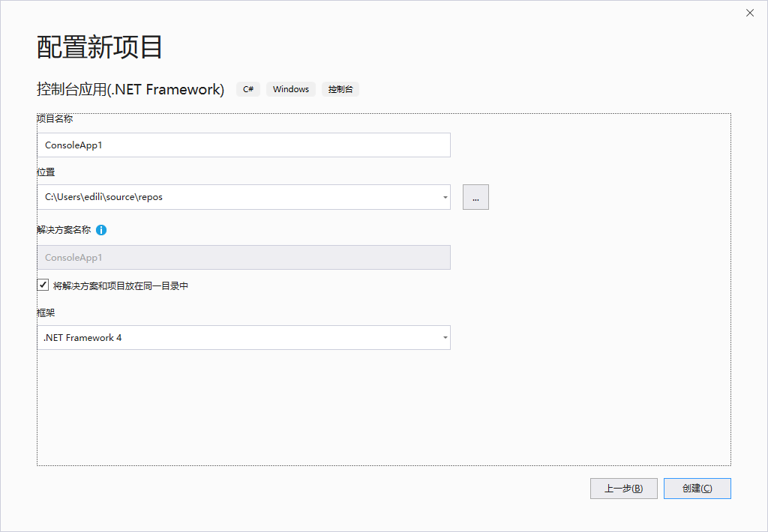The height and width of the screenshot is (532, 768).
Task: Click the 控制台应用(.NET Framework) subtitle
Action: 130,90
